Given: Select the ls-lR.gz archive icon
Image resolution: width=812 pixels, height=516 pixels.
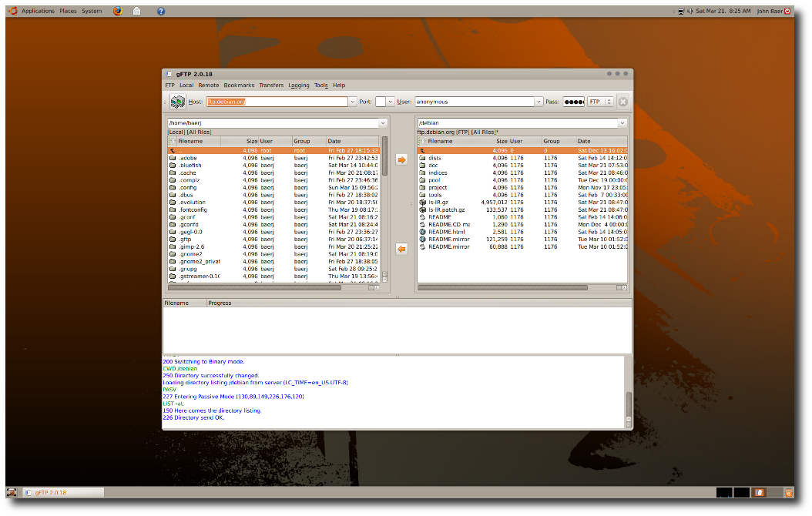Looking at the screenshot, I should (423, 203).
